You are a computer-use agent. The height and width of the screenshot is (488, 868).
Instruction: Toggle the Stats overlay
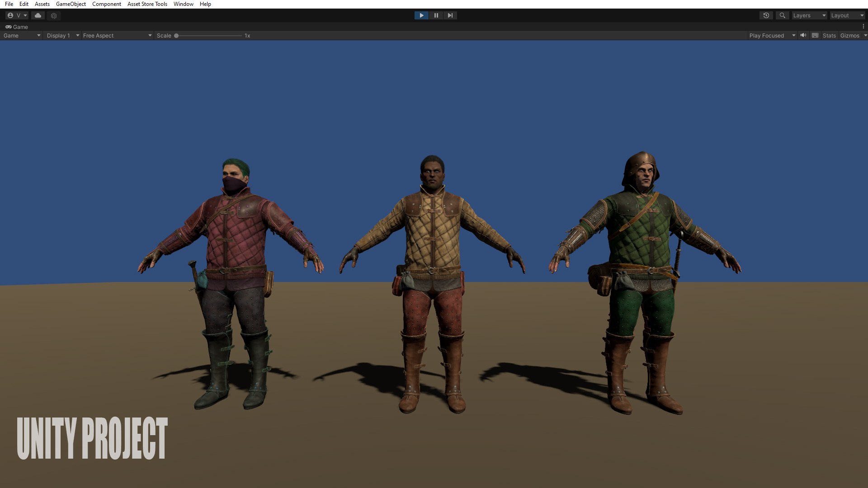pyautogui.click(x=829, y=35)
